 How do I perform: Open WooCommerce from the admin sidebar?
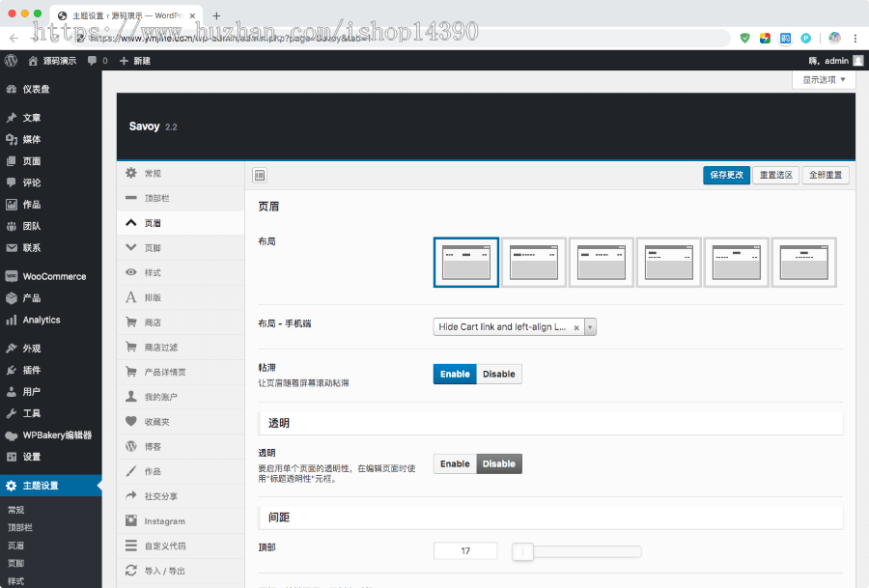53,276
